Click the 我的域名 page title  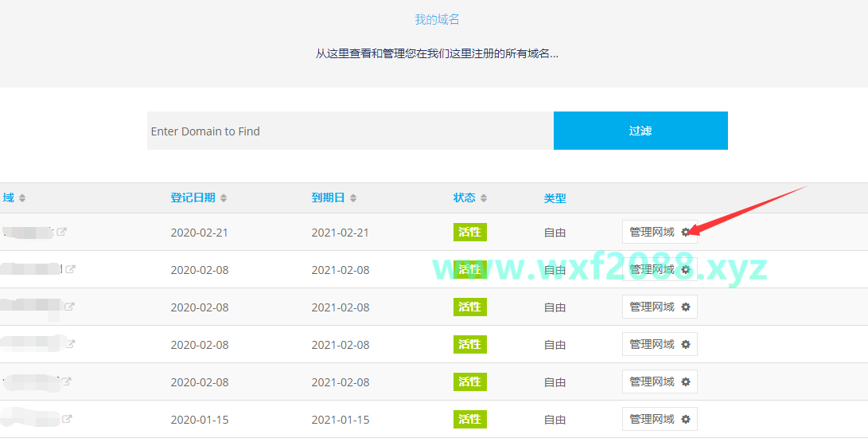coord(437,19)
